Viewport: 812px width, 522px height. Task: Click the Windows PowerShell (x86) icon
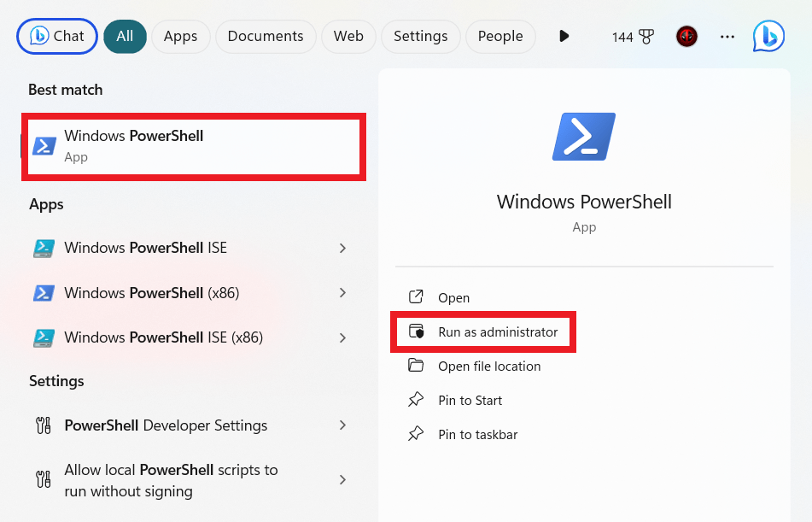[44, 293]
